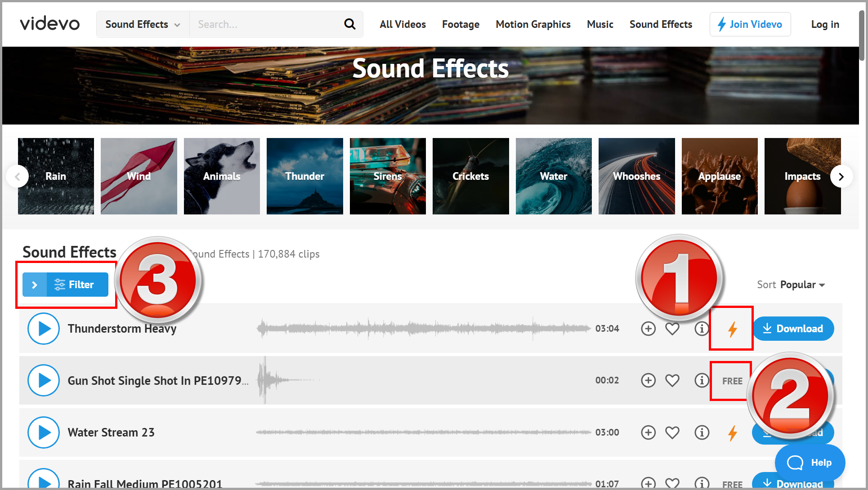Open All Videos in the navigation
Screen dimensions: 868x490
point(403,24)
